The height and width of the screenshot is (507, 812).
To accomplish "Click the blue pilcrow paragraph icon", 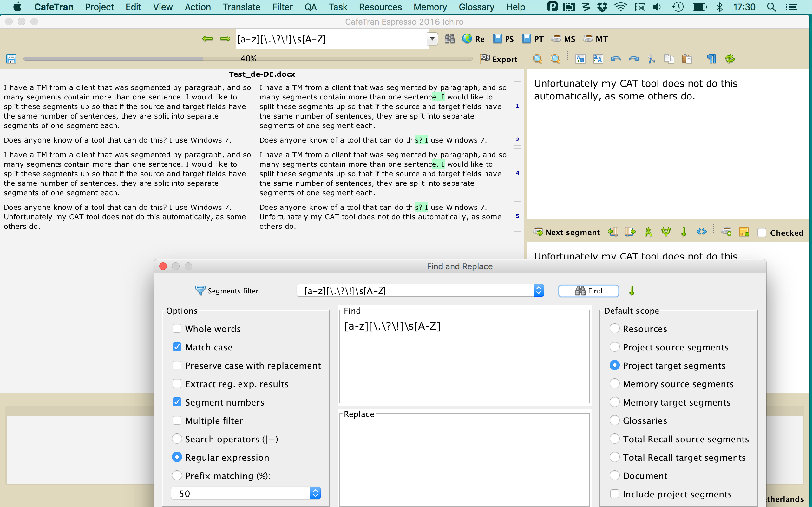I will [711, 59].
